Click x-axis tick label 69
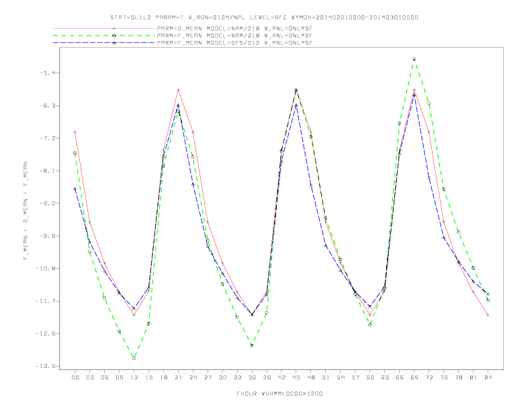The image size is (532, 411). point(414,377)
